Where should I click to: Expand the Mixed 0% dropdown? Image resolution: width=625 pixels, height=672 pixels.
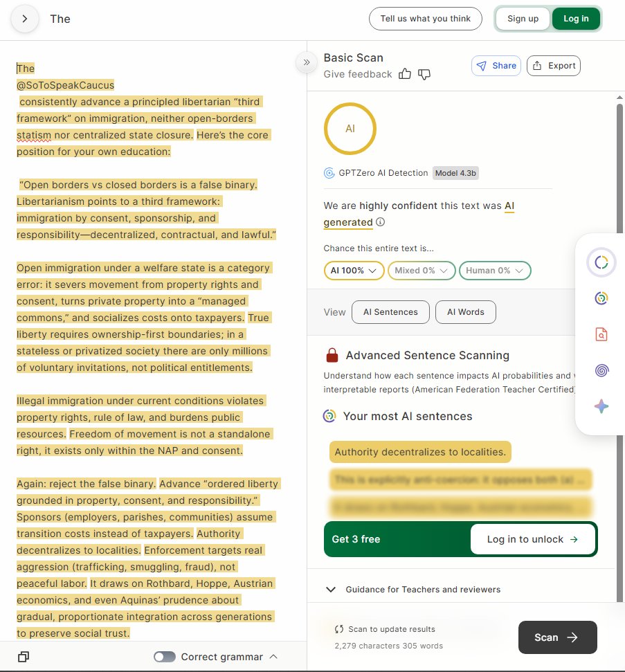(x=422, y=271)
